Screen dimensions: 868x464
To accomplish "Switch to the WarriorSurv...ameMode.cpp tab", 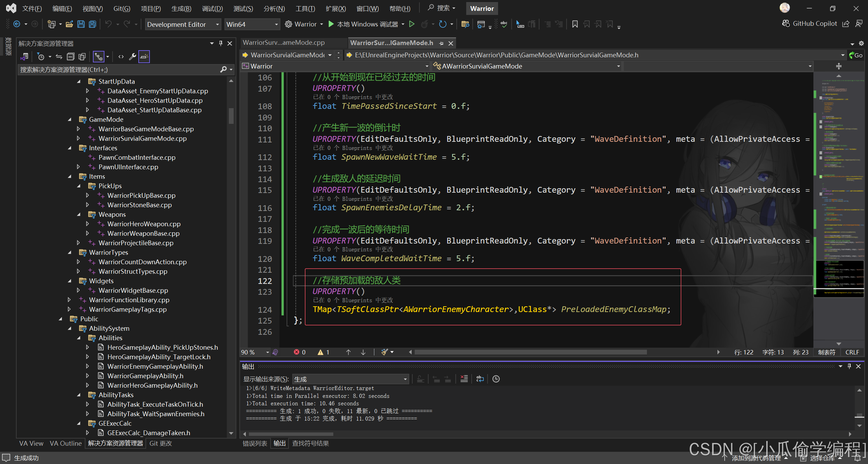I will click(284, 43).
